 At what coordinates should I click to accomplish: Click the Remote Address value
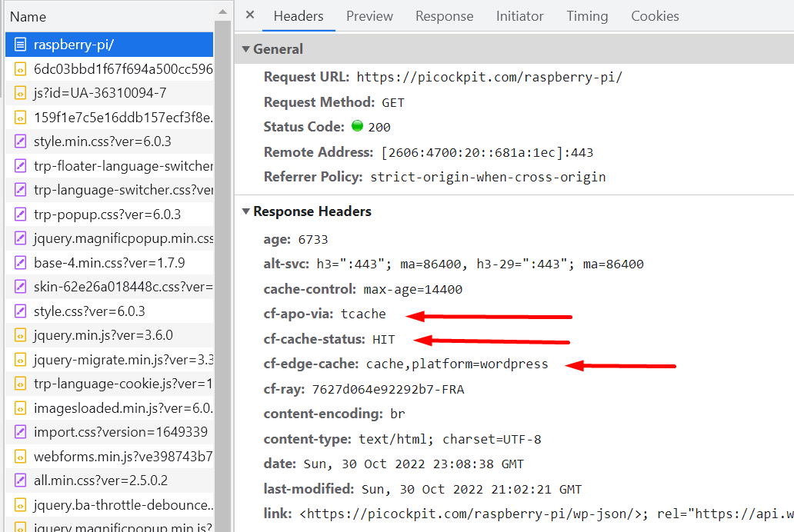pos(487,152)
